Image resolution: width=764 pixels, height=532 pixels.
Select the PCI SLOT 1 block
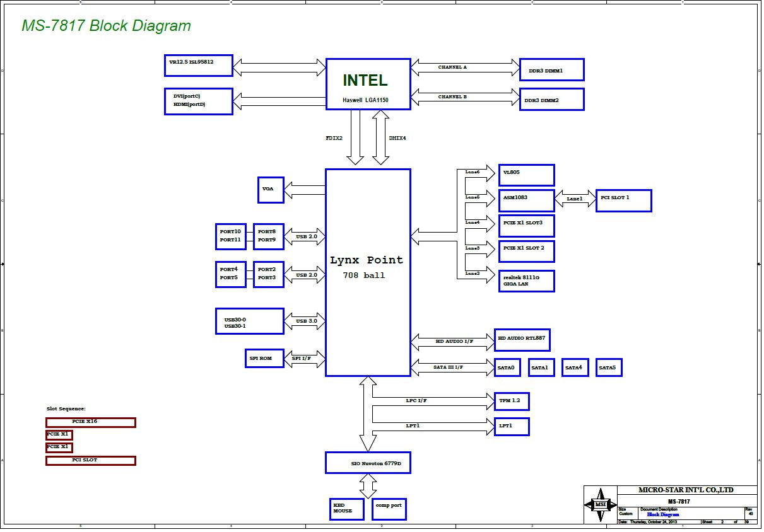click(624, 200)
